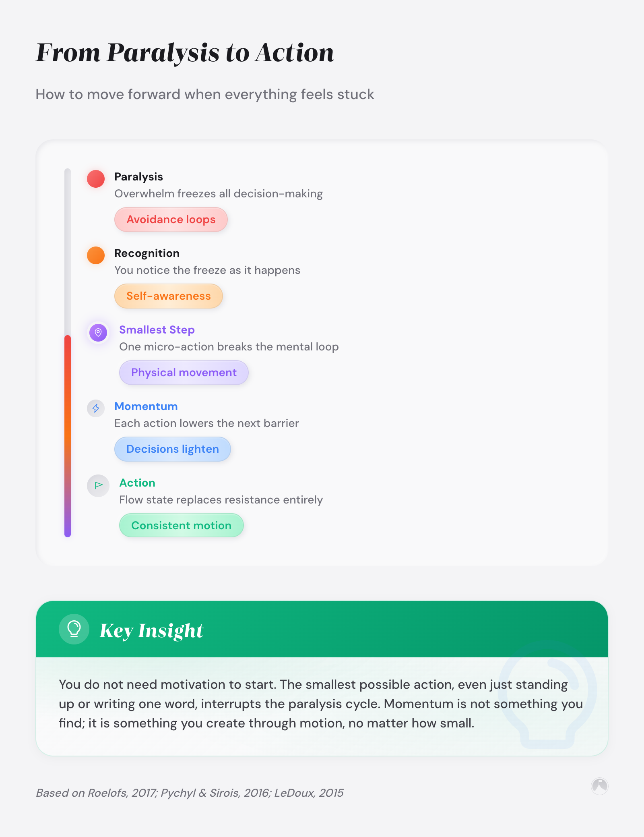
Task: Click the Physical movement pill
Action: coord(184,373)
